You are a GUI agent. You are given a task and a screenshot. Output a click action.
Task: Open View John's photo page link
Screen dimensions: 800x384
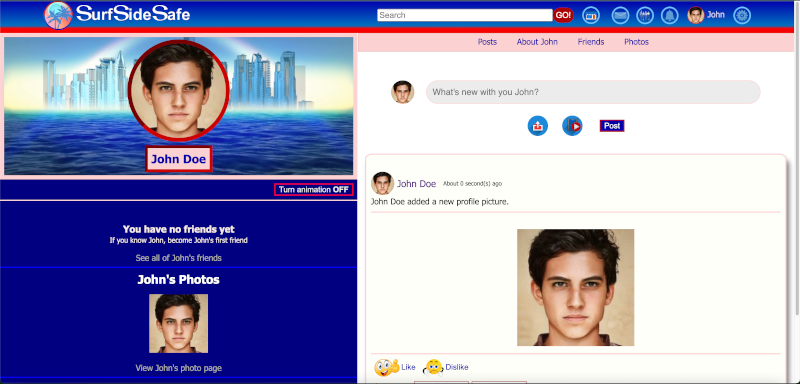click(179, 368)
